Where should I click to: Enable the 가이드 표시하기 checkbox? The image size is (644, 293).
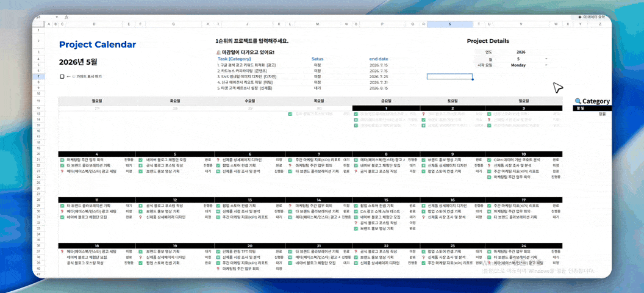[62, 76]
